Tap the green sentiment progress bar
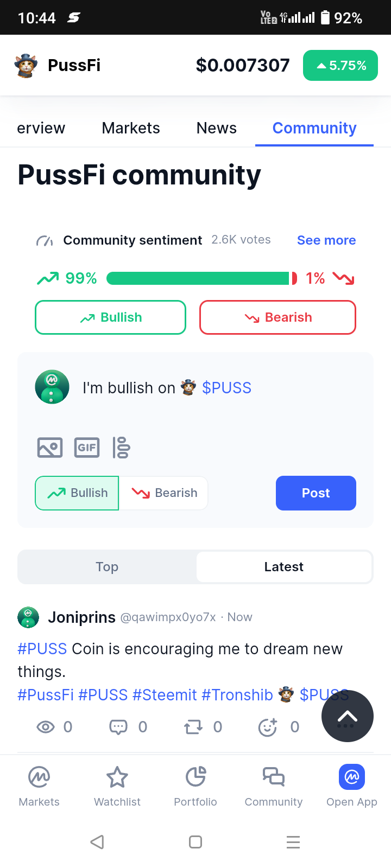391x868 pixels. click(x=198, y=278)
